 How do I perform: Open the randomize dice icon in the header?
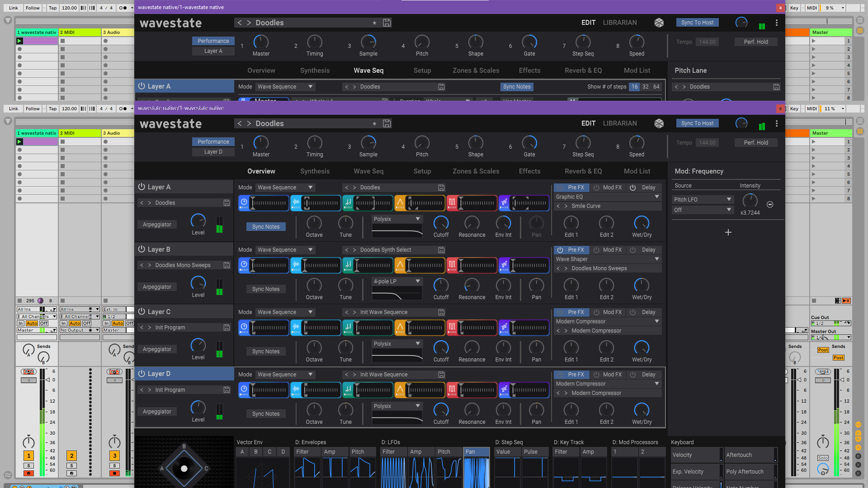point(659,123)
